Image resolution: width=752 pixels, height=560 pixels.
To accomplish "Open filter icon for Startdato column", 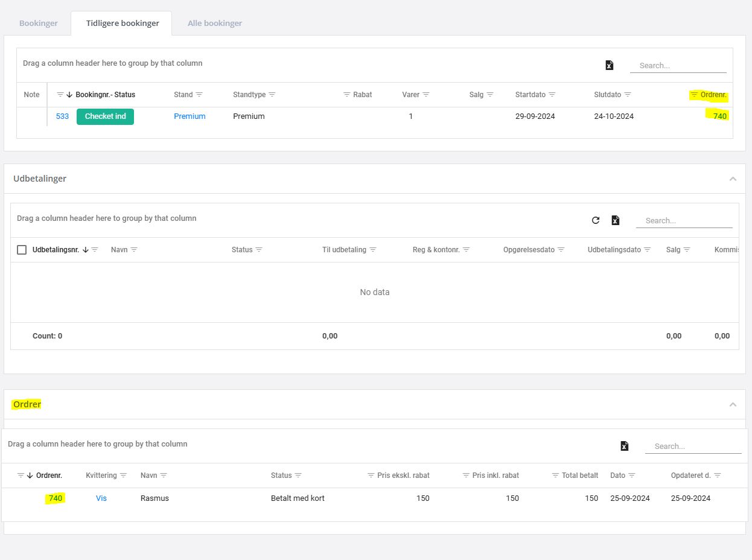I will coord(552,95).
